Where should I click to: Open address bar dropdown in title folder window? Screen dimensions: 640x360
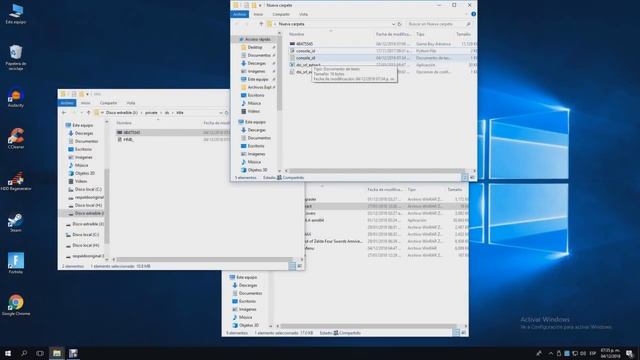click(220, 113)
